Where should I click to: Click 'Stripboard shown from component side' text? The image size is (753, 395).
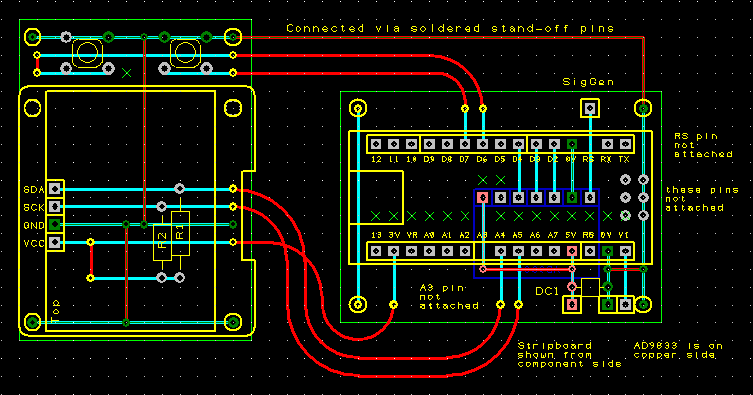[569, 355]
